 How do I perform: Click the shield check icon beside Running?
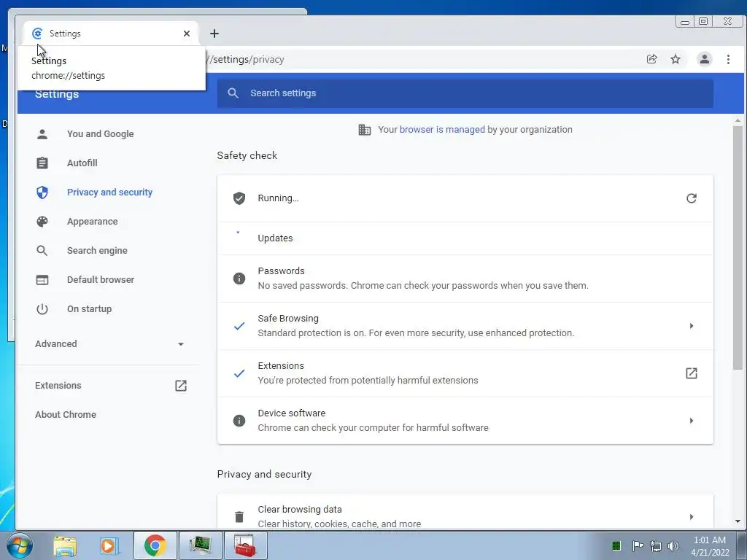[x=239, y=198]
